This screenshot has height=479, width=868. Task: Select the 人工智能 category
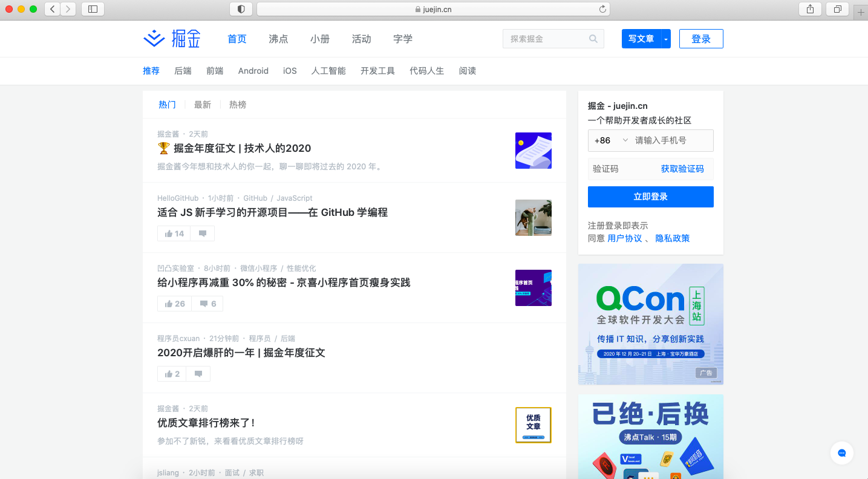328,71
